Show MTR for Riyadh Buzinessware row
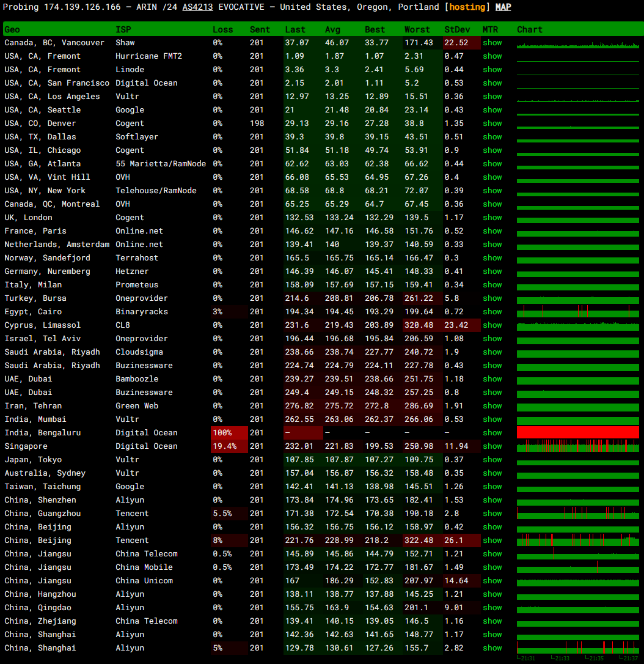644x664 pixels. (x=492, y=366)
